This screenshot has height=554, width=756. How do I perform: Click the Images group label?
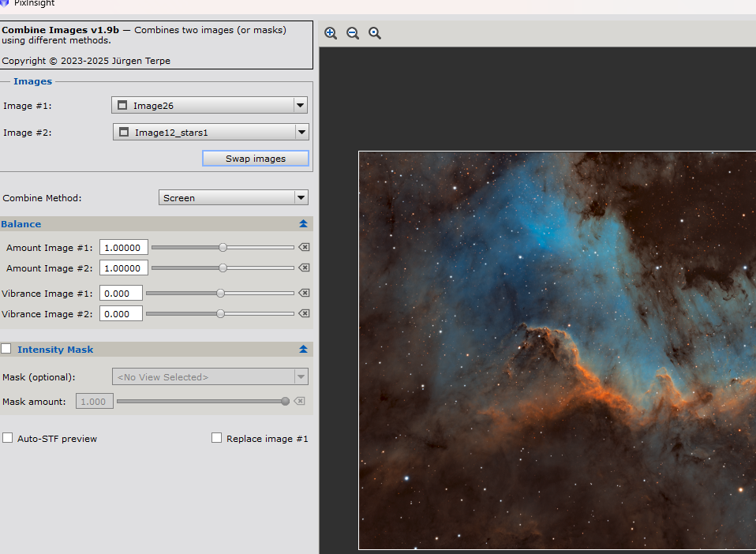[x=33, y=81]
